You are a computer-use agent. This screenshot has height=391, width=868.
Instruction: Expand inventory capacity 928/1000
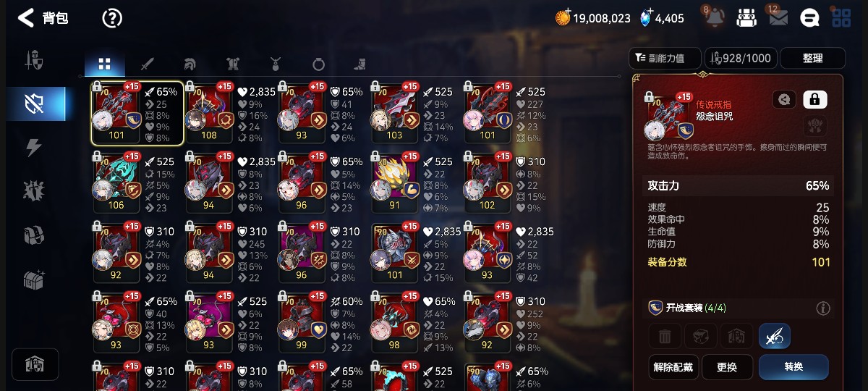(x=740, y=58)
